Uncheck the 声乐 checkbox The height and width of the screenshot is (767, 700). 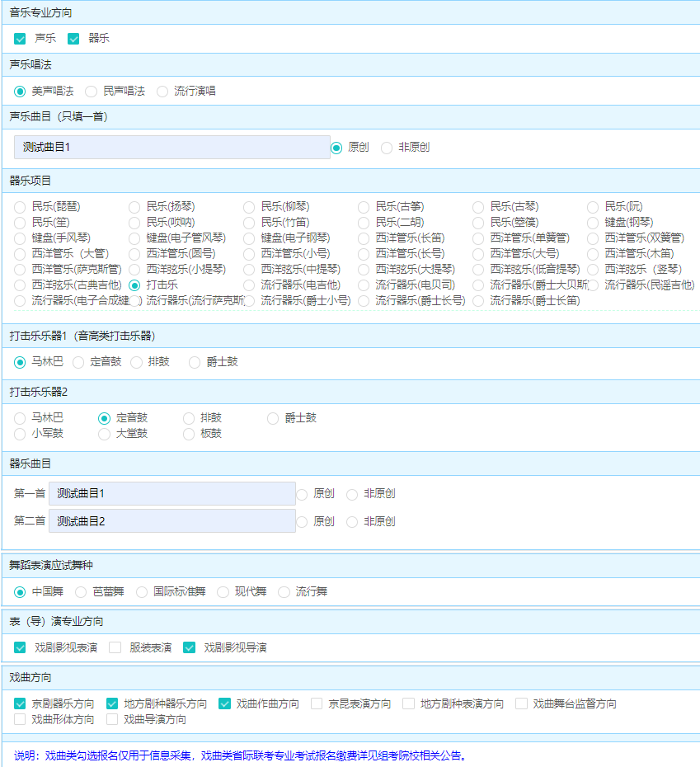20,39
